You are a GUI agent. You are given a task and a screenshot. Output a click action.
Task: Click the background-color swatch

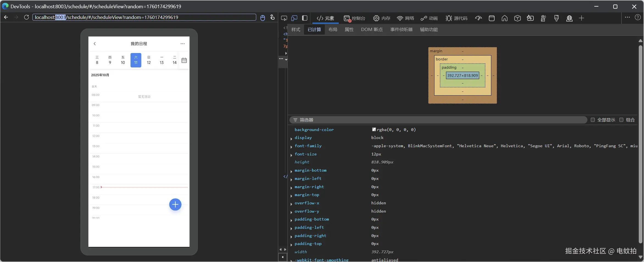coord(374,129)
